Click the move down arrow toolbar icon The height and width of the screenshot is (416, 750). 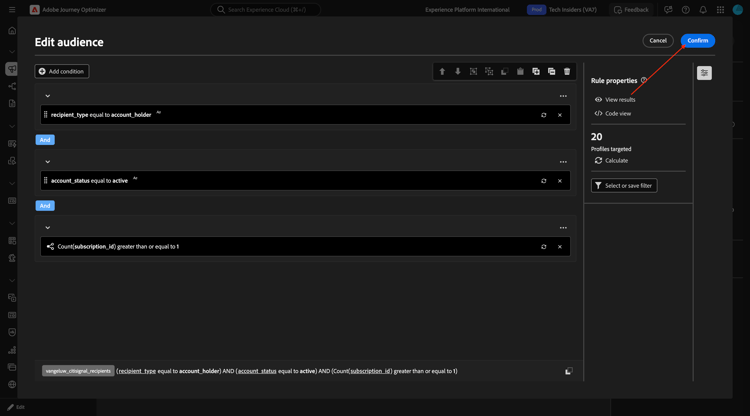click(x=458, y=71)
